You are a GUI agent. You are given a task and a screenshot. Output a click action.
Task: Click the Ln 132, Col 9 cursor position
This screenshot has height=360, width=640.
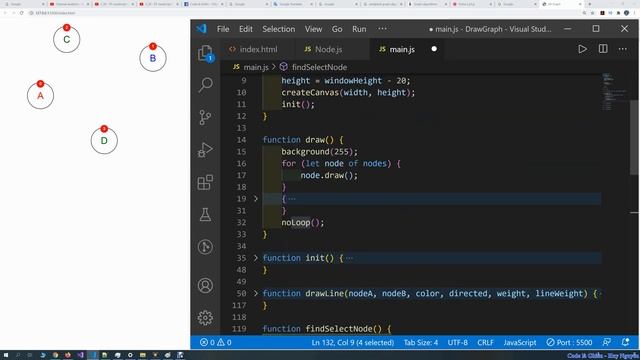[x=353, y=342]
